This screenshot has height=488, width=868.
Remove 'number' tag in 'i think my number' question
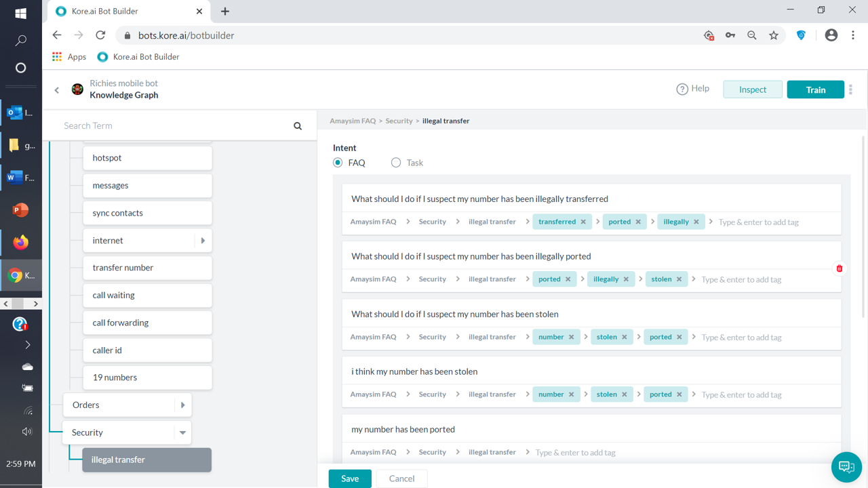click(572, 394)
